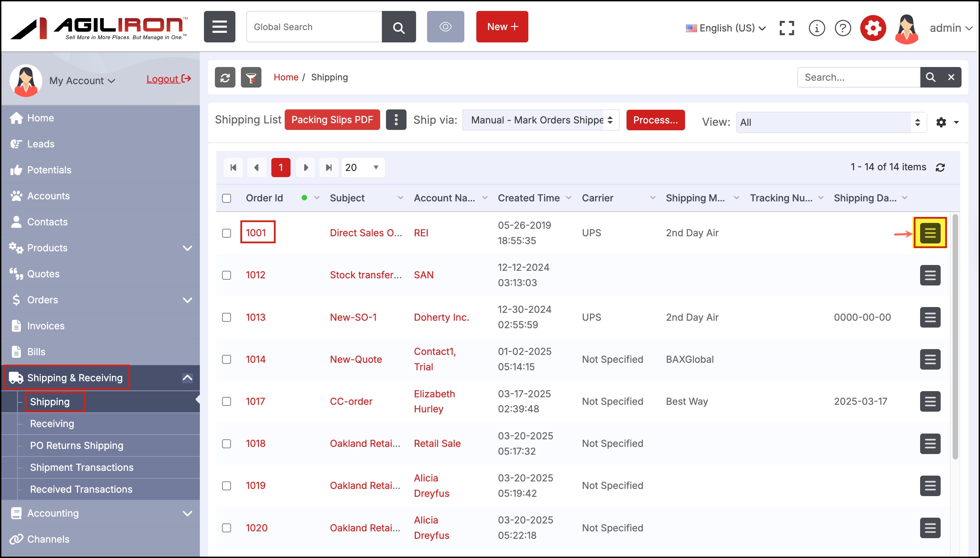
Task: Open the Ship via dropdown
Action: pyautogui.click(x=540, y=120)
